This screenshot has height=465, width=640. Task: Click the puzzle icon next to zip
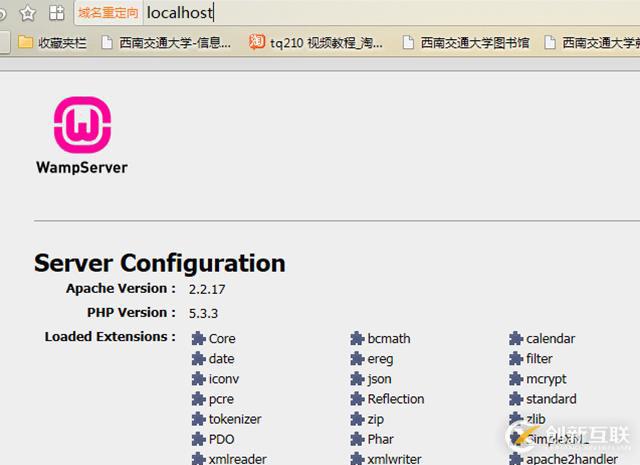[x=357, y=419]
